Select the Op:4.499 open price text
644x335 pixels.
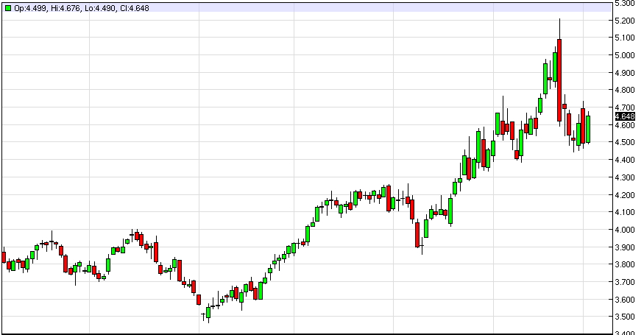(x=30, y=8)
